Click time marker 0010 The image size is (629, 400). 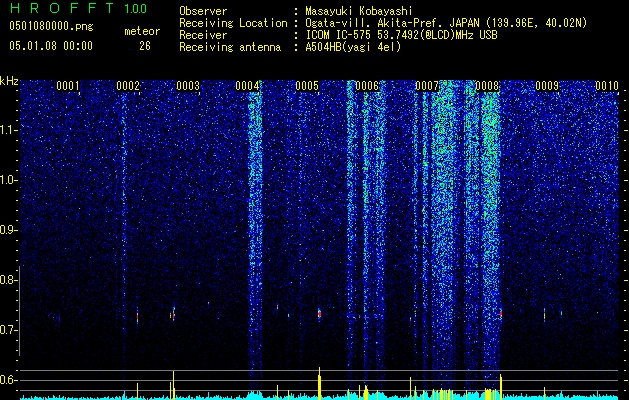(607, 86)
